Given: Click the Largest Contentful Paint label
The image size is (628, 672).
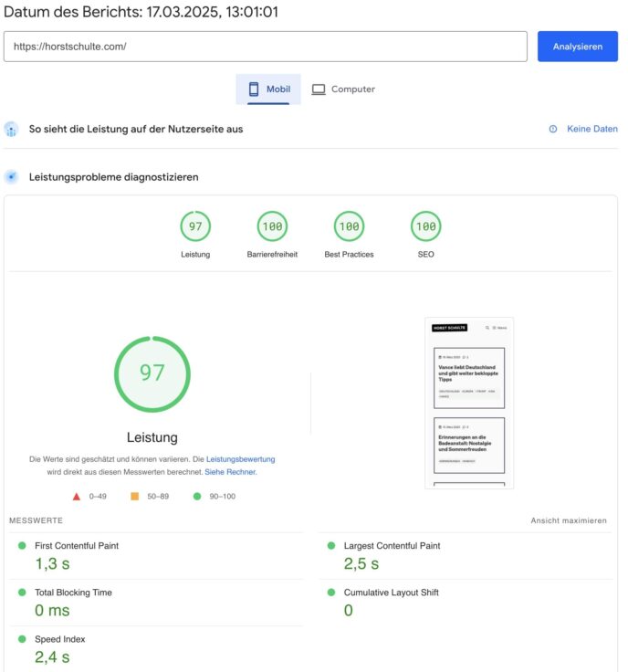Looking at the screenshot, I should pos(392,546).
